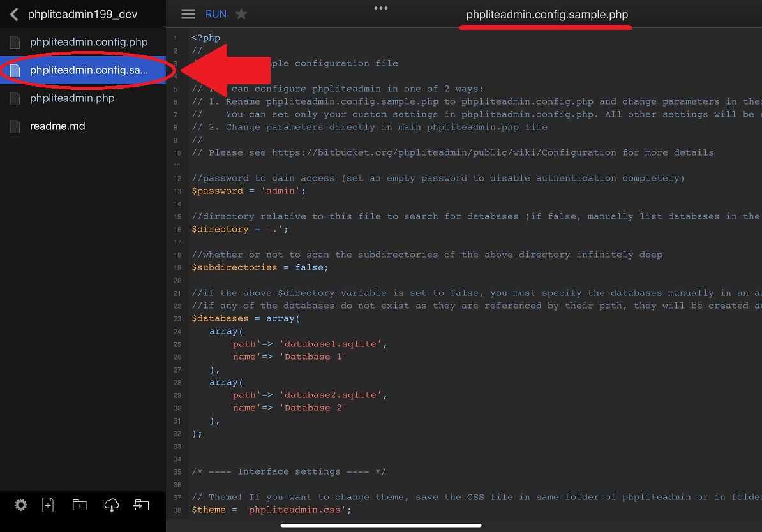Screen dimensions: 762x532
Task: Click the file icon beside phpliteadmin.php
Action: (15, 99)
